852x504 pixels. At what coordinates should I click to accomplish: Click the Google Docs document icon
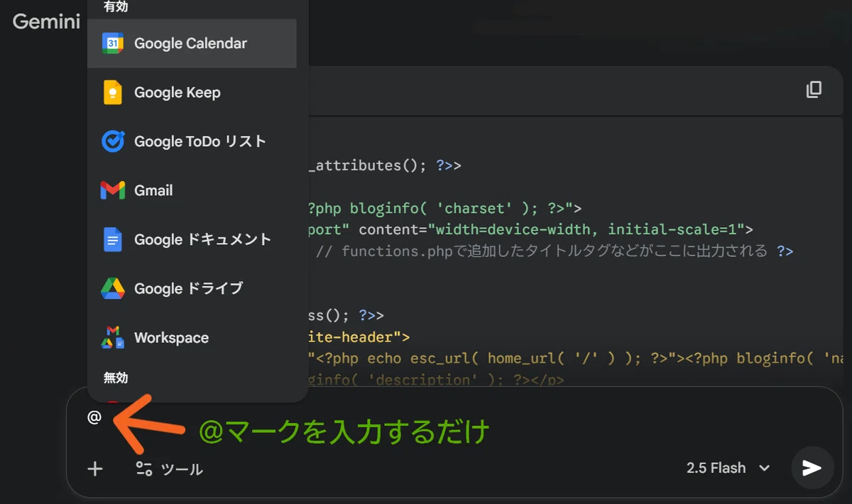tap(113, 239)
